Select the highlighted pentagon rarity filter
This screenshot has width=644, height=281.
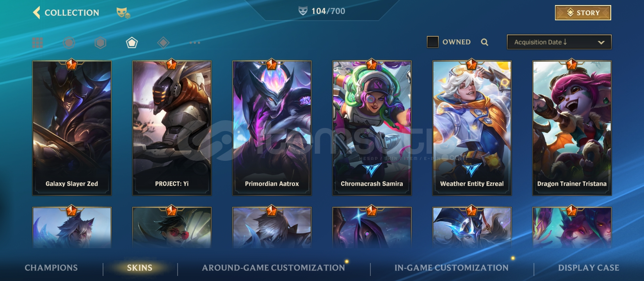coord(132,43)
